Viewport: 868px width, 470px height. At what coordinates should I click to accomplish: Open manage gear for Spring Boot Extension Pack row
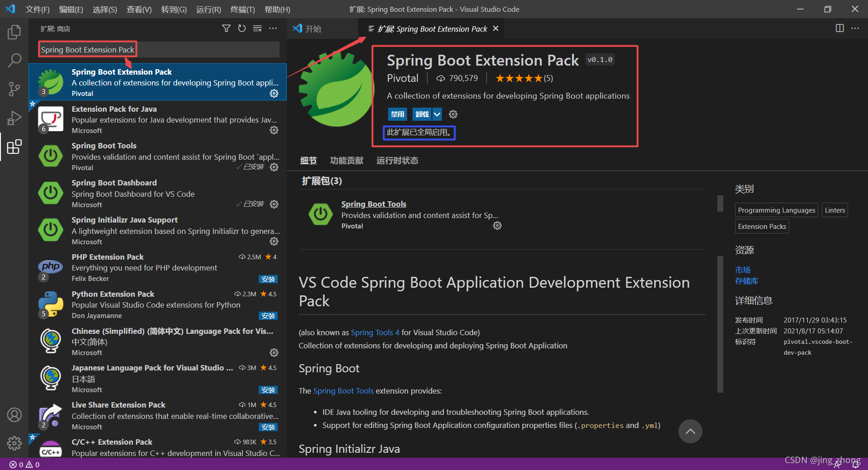274,93
